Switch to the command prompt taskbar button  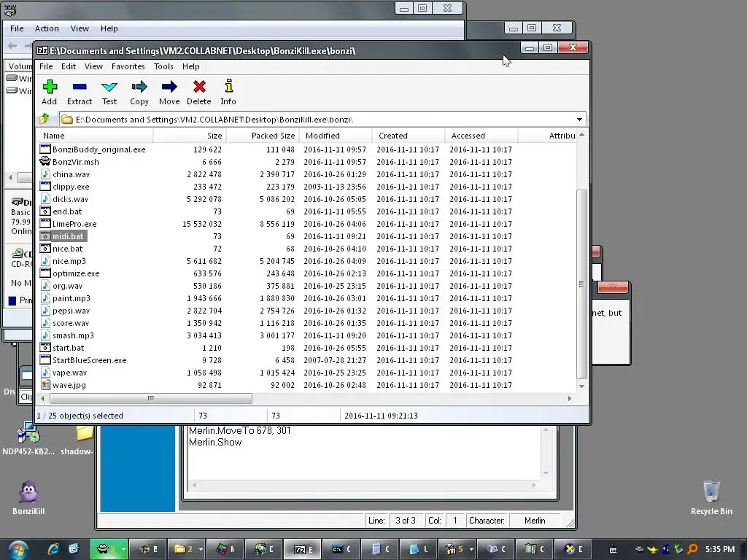pos(341,549)
